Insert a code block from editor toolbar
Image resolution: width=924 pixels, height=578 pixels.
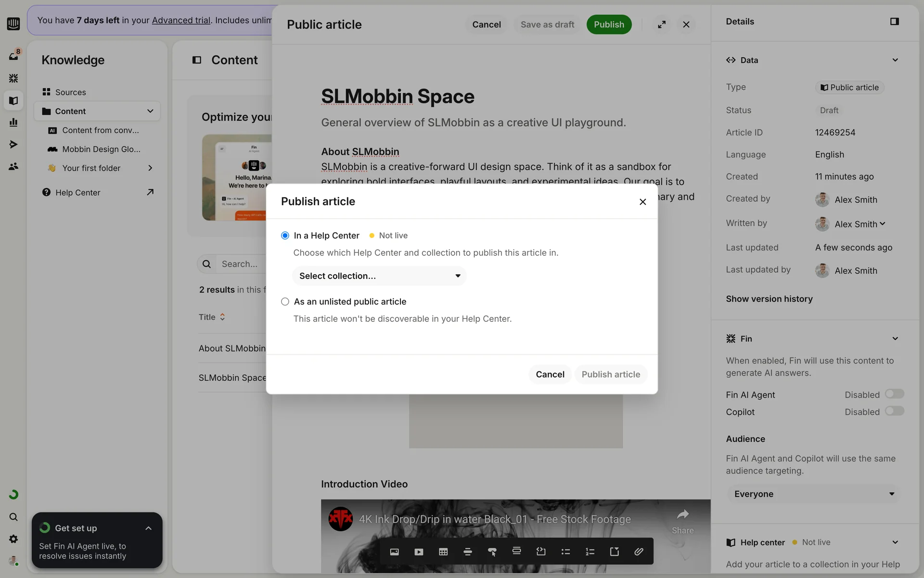tap(541, 552)
